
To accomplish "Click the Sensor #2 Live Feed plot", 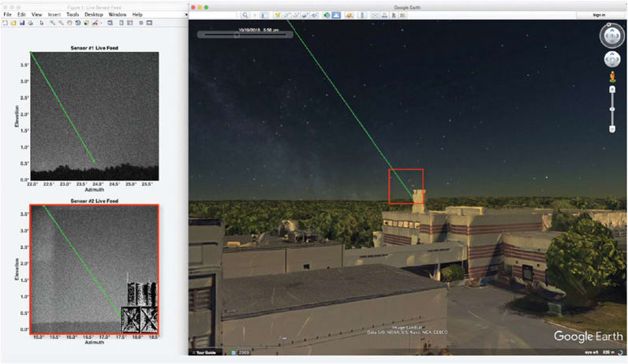I will (95, 269).
